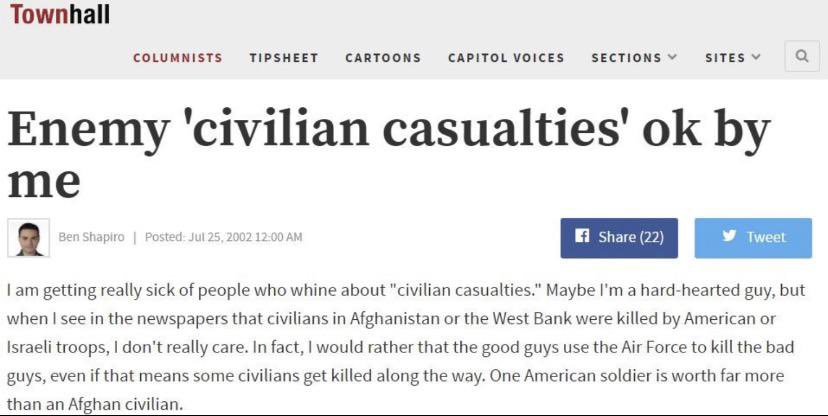This screenshot has width=828, height=416.
Task: Expand the Sections dropdown chevron
Action: 672,56
